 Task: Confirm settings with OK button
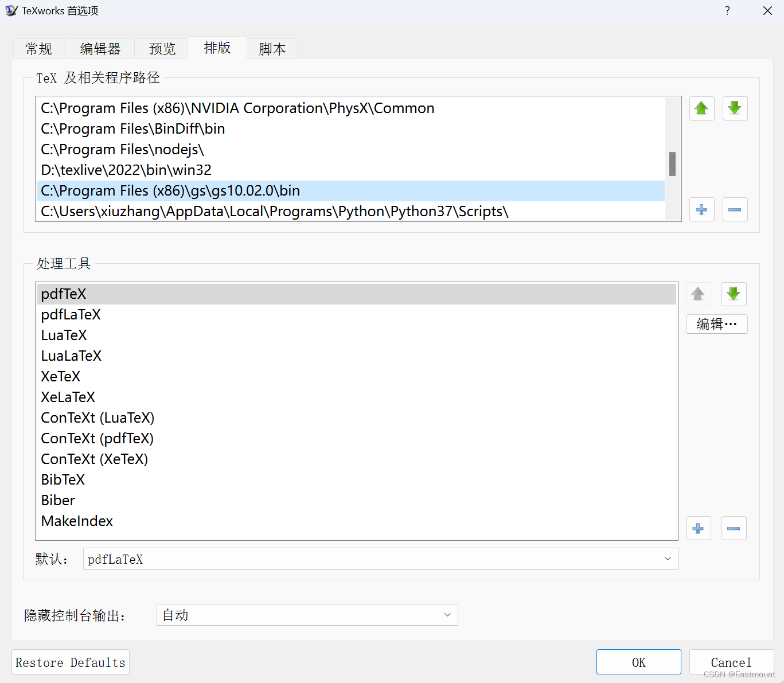[x=639, y=662]
